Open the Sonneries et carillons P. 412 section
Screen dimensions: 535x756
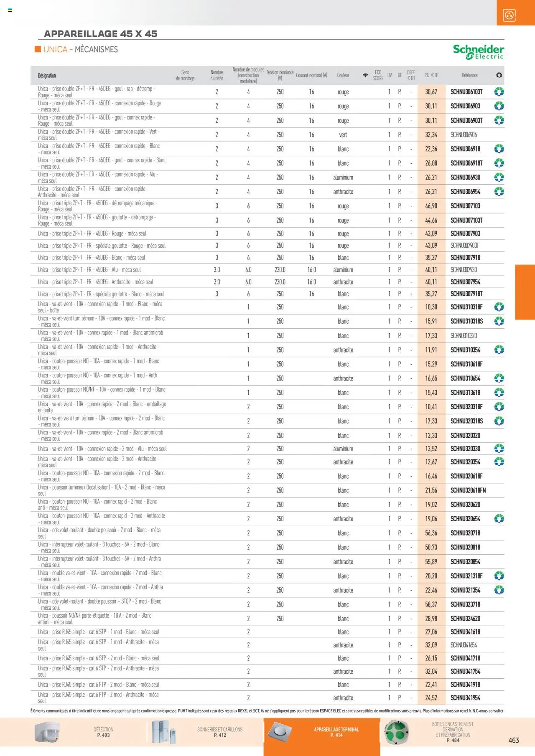220,732
